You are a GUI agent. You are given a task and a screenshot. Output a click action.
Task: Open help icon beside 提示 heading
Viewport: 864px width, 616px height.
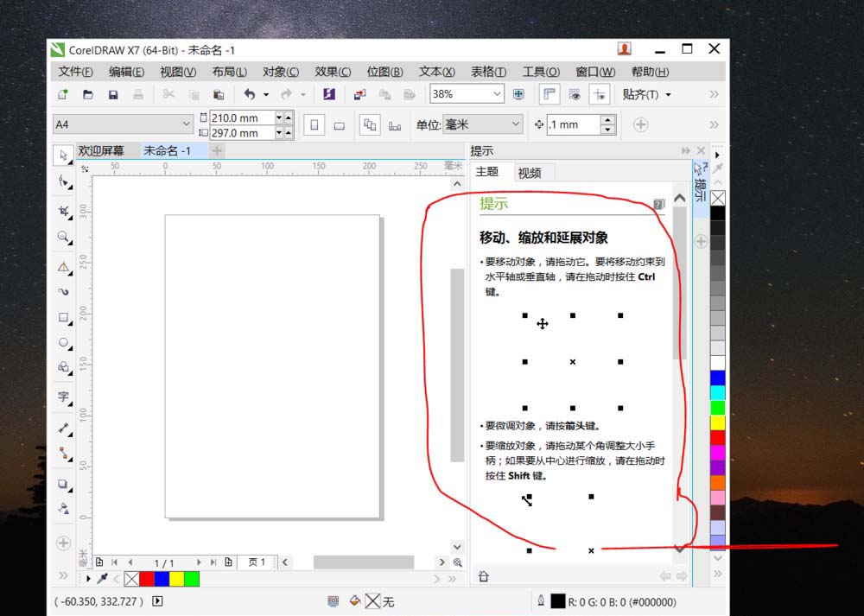[659, 205]
